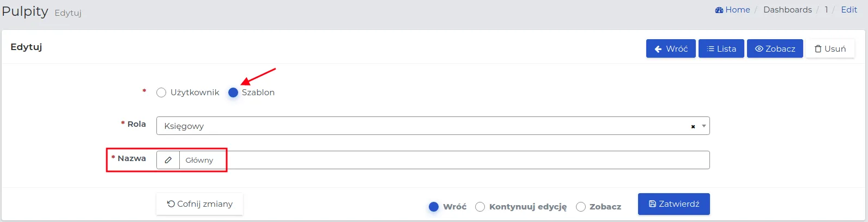The height and width of the screenshot is (222, 868).
Task: Click into the Nazwa text field
Action: pyautogui.click(x=445, y=160)
